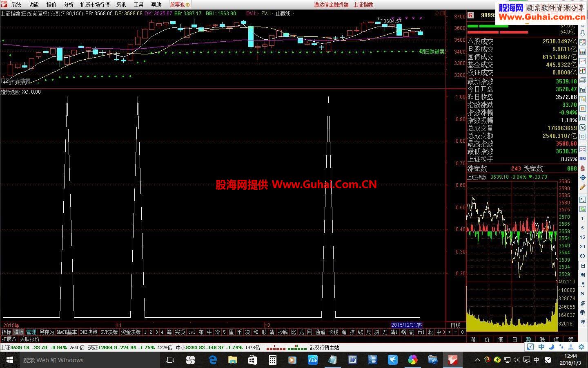Switch to 60-minute period

point(583,256)
